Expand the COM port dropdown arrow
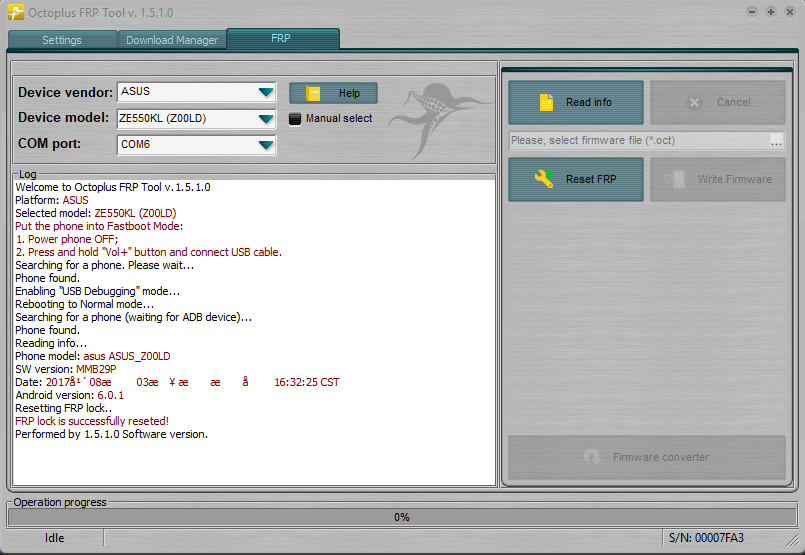 tap(266, 145)
